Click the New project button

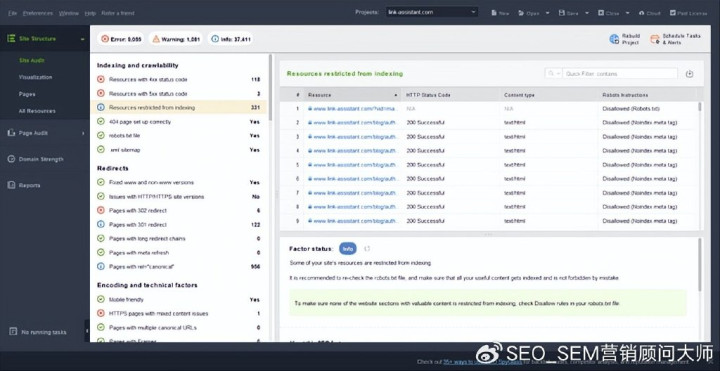[x=500, y=13]
